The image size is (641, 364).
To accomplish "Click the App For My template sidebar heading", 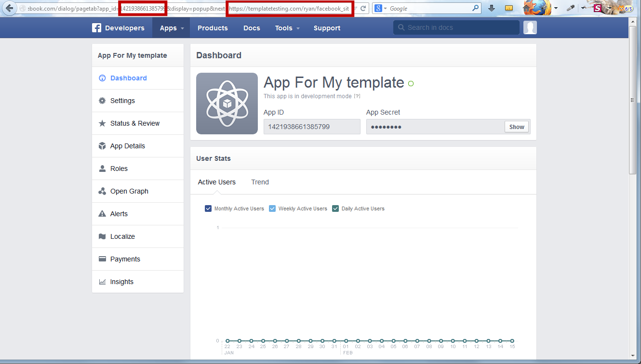I will (x=133, y=55).
